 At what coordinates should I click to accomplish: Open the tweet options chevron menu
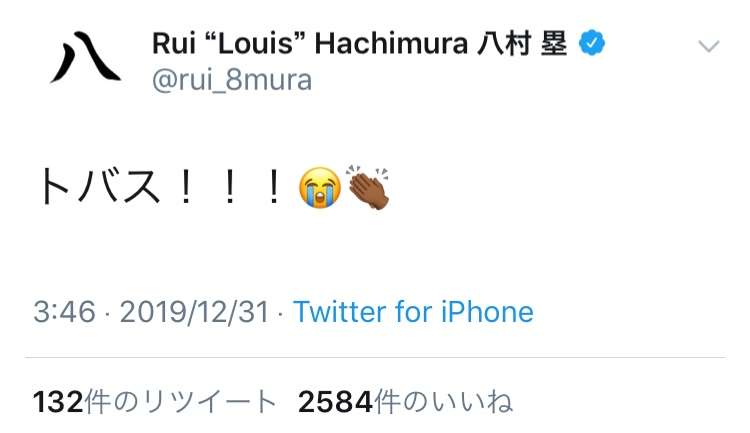click(x=708, y=46)
